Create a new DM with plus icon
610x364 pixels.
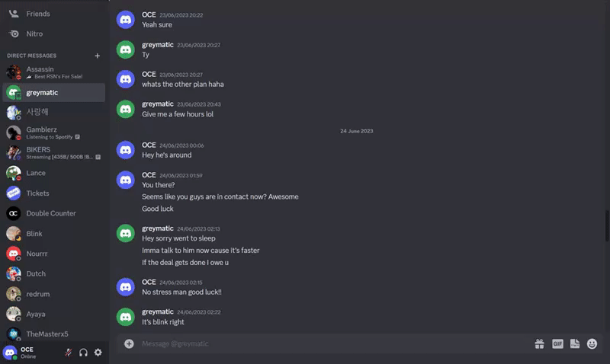[x=98, y=56]
